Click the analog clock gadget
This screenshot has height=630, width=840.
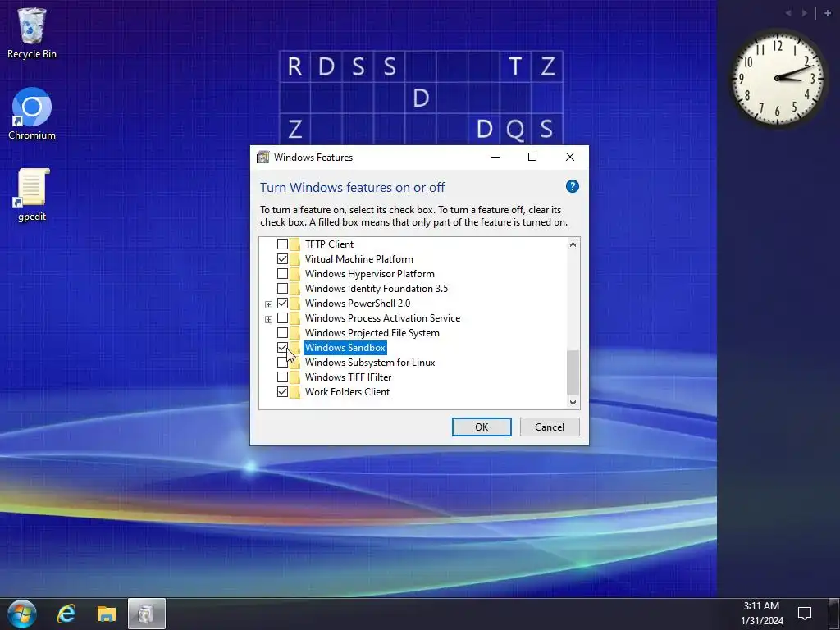(778, 78)
